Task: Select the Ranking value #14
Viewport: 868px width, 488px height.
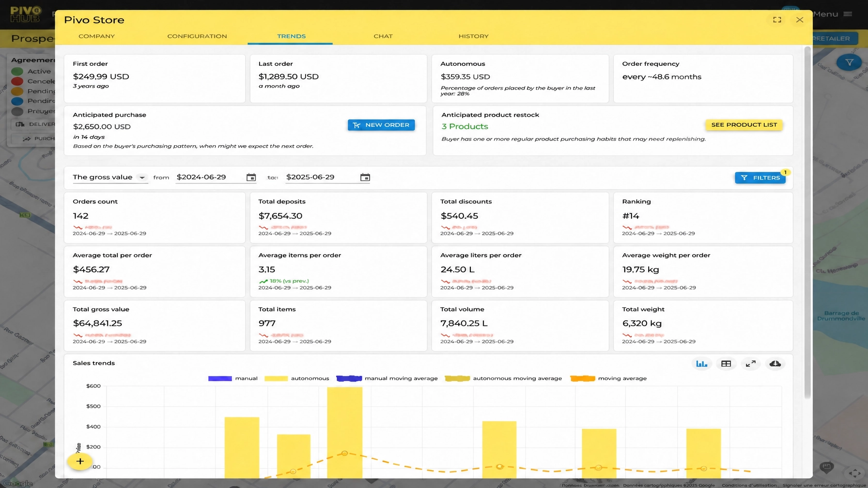Action: 631,216
